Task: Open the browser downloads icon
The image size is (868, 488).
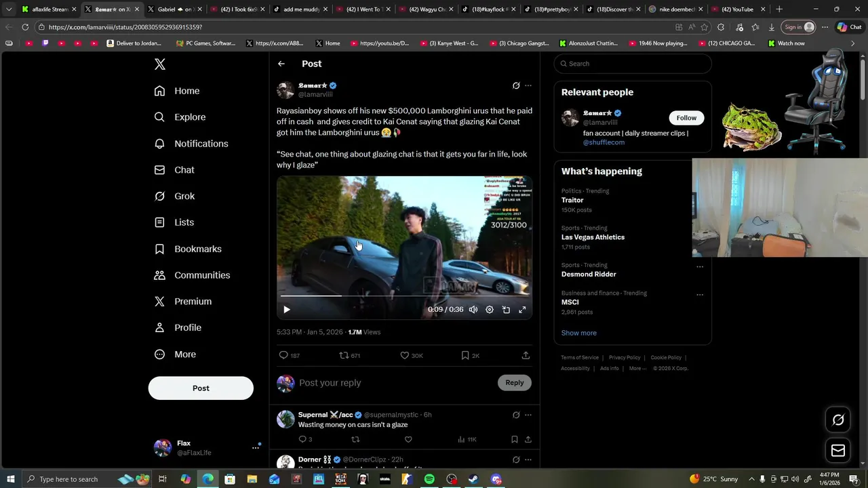Action: [772, 27]
